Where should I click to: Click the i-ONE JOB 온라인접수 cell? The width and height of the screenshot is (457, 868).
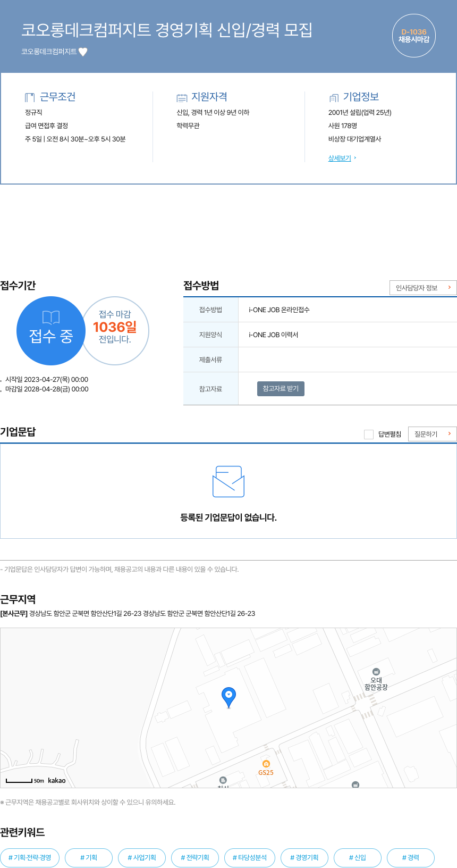(x=348, y=310)
